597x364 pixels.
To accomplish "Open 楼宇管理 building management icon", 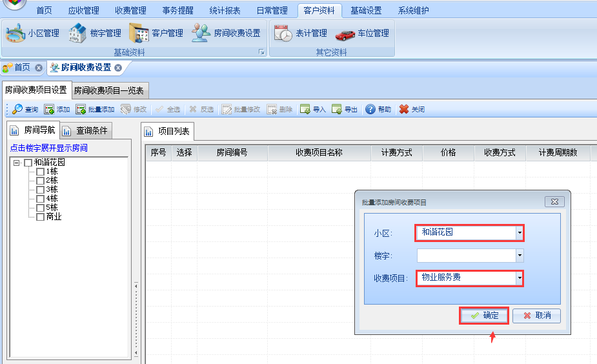I will pos(77,33).
